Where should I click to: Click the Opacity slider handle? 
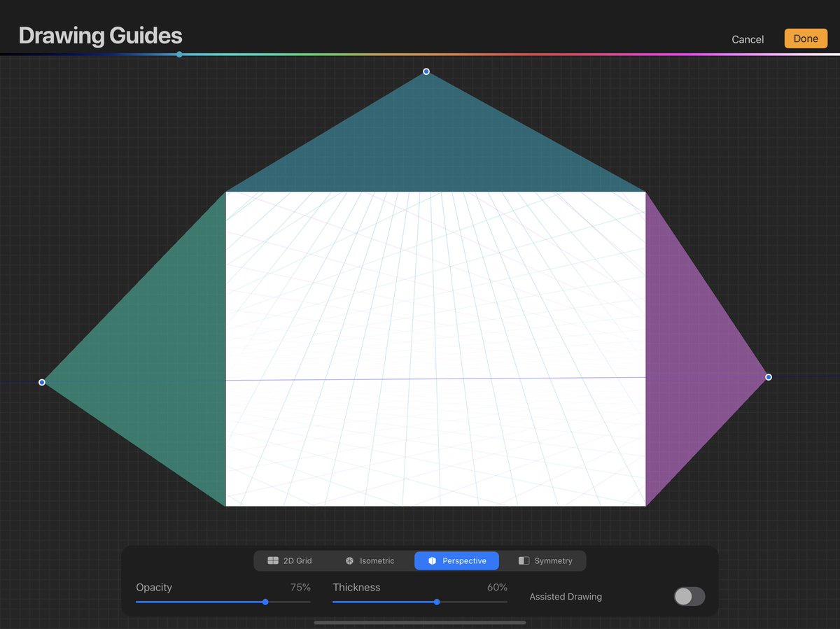pos(265,602)
